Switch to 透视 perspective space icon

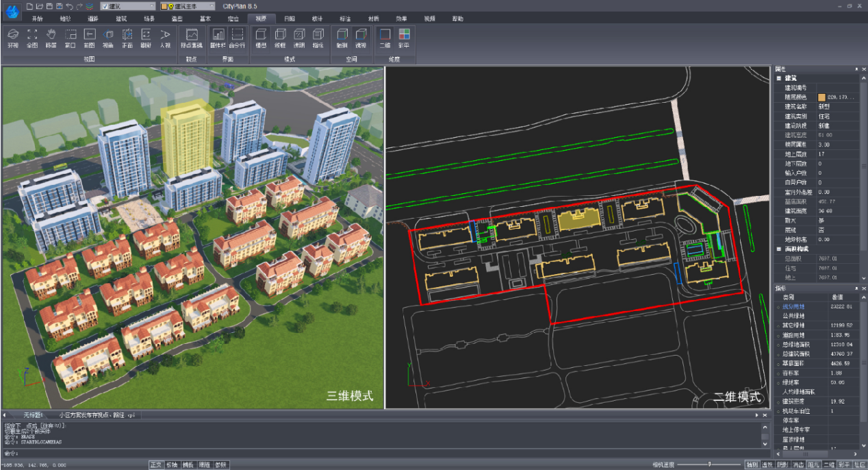click(361, 34)
